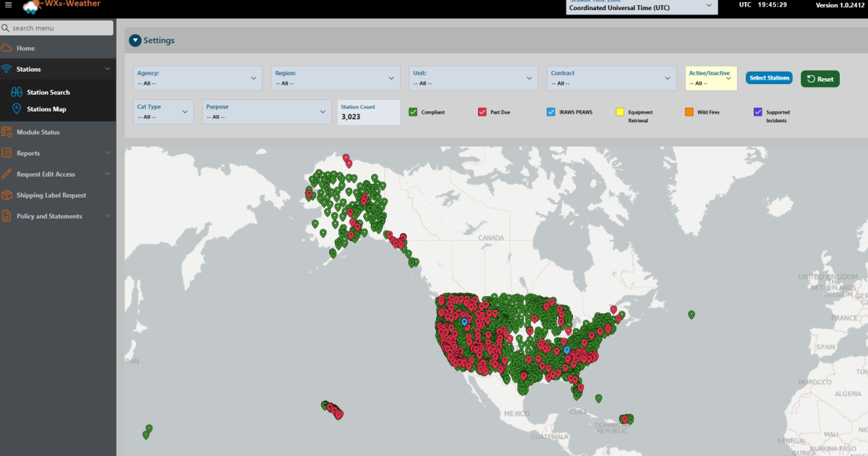Click the Stations wifi icon
The width and height of the screenshot is (868, 456).
(x=7, y=69)
